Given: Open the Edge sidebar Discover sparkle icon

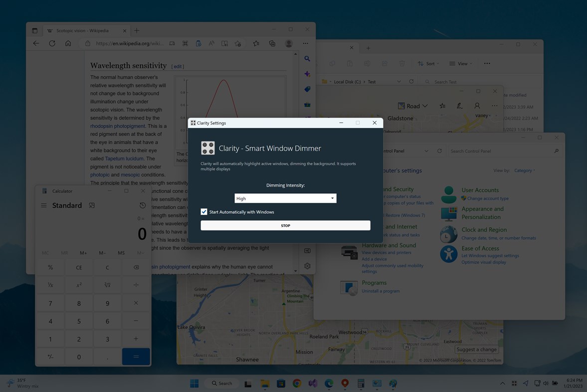Looking at the screenshot, I should coord(307,74).
